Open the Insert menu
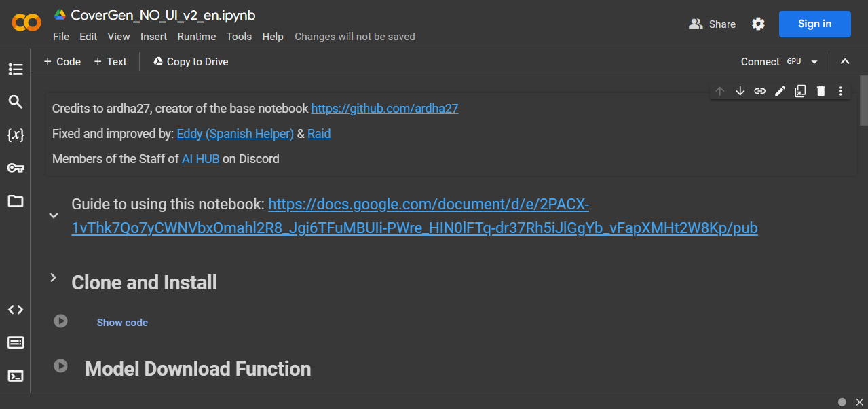This screenshot has width=868, height=409. pos(154,37)
